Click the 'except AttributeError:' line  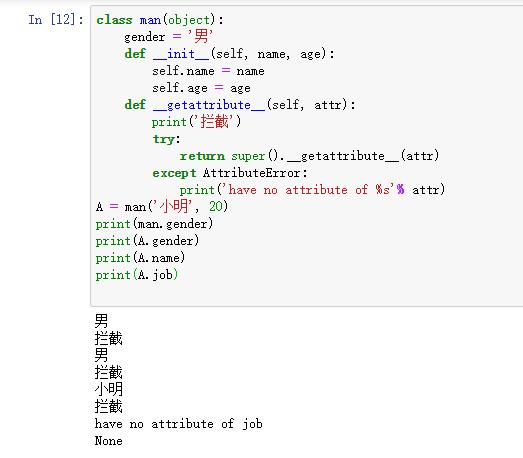tap(230, 173)
